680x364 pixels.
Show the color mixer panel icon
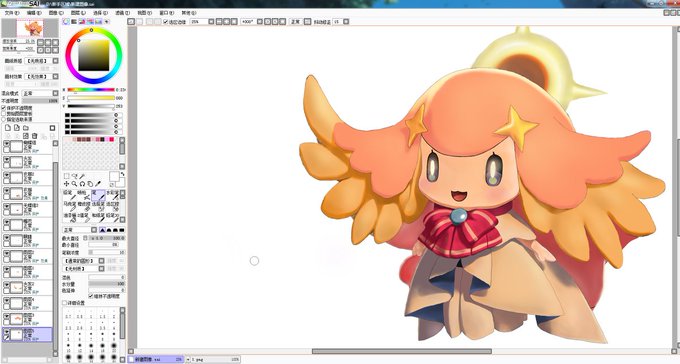90,22
